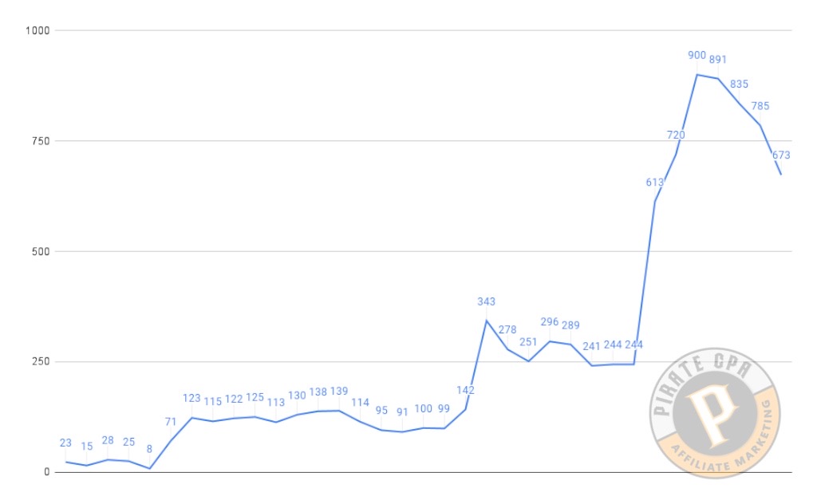Click the final data label 673

click(781, 156)
